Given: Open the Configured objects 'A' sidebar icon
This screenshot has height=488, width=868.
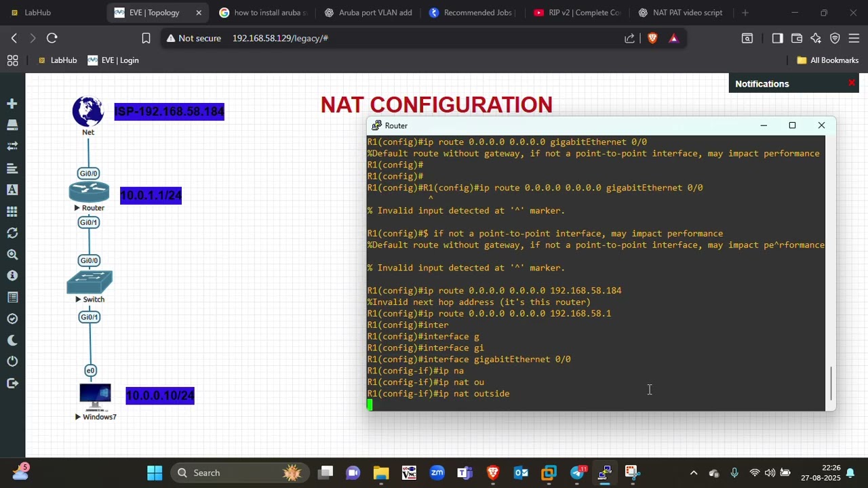Looking at the screenshot, I should [12, 190].
